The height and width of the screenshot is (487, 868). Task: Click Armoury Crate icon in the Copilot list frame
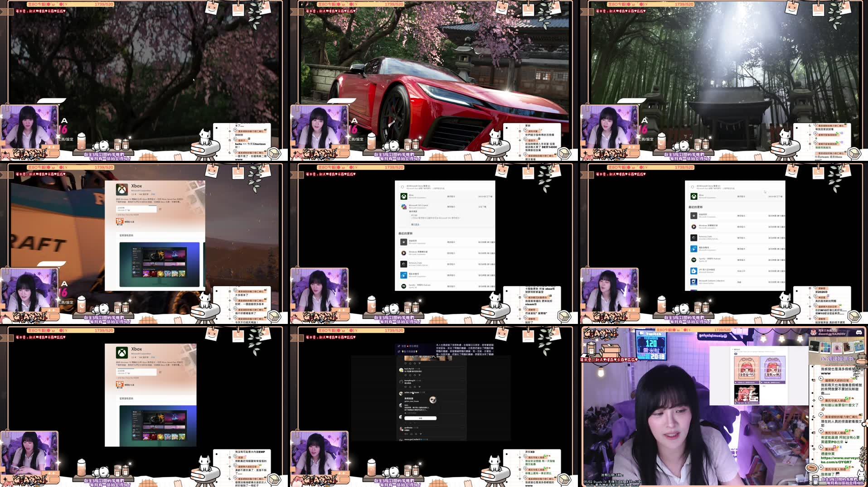(x=403, y=264)
